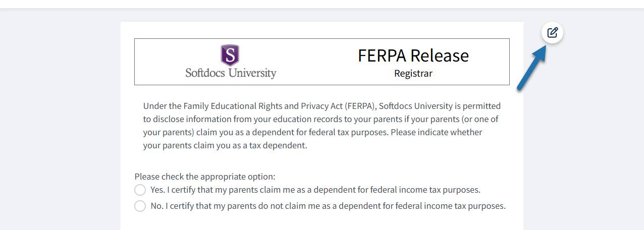Select the "Yes" dependent radio button

[x=140, y=190]
